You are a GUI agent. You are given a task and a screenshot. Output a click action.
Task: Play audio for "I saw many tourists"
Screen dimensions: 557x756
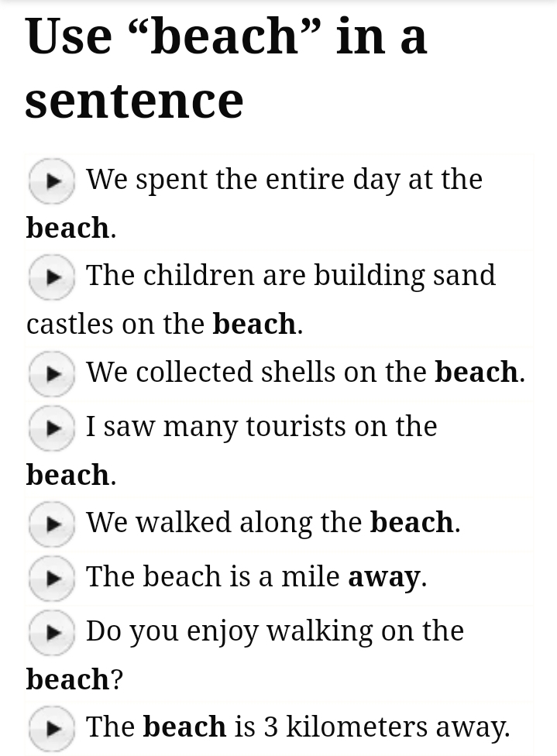pyautogui.click(x=51, y=428)
